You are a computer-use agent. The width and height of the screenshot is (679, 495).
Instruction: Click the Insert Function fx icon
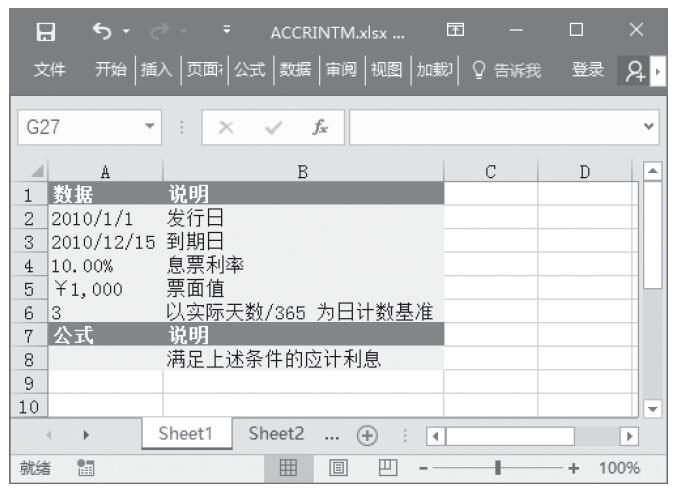pyautogui.click(x=320, y=128)
